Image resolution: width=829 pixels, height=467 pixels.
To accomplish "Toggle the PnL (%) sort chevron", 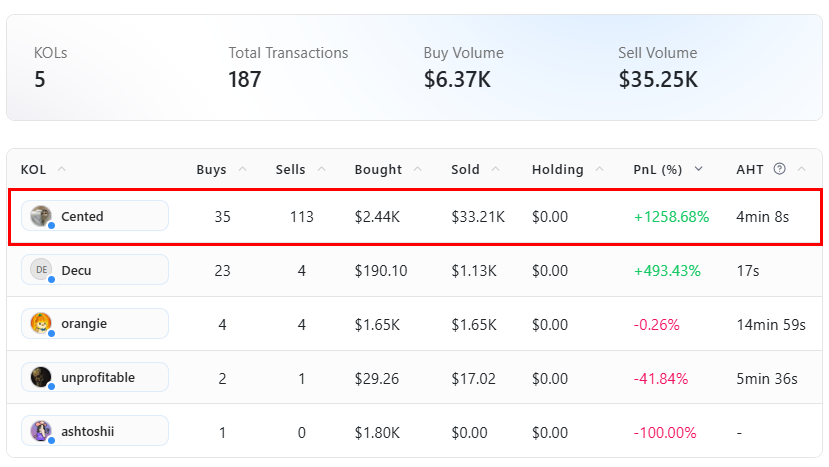I will tap(698, 169).
